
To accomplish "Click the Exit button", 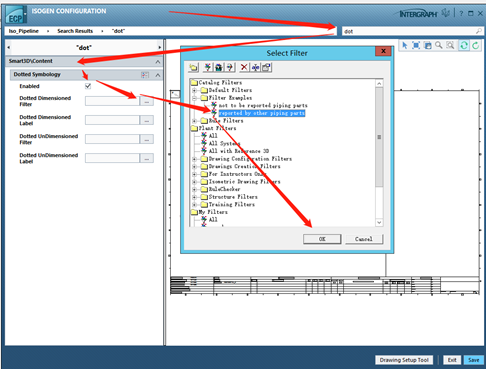I will [x=452, y=360].
